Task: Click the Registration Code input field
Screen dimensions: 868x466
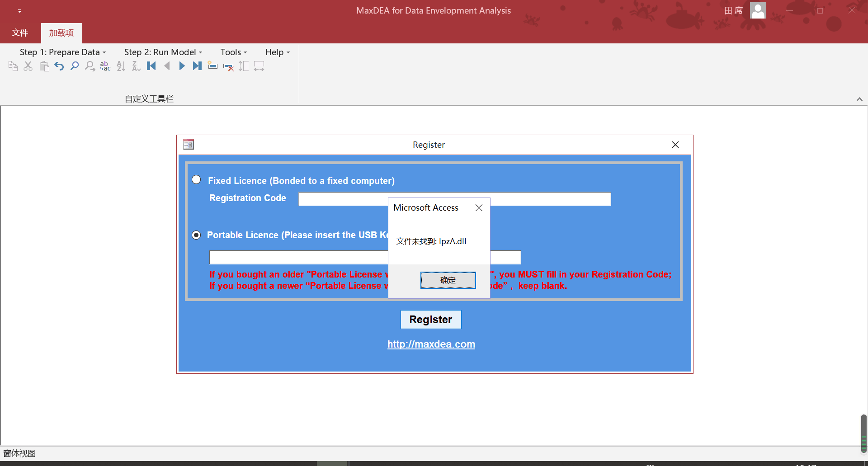Action: (x=455, y=199)
